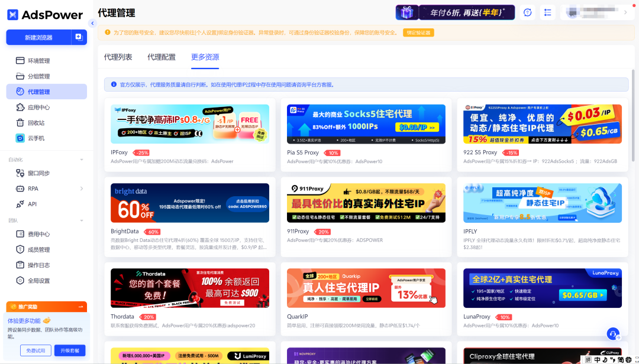This screenshot has height=364, width=639.
Task: Click the AdsPower logo icon
Action: (x=12, y=15)
